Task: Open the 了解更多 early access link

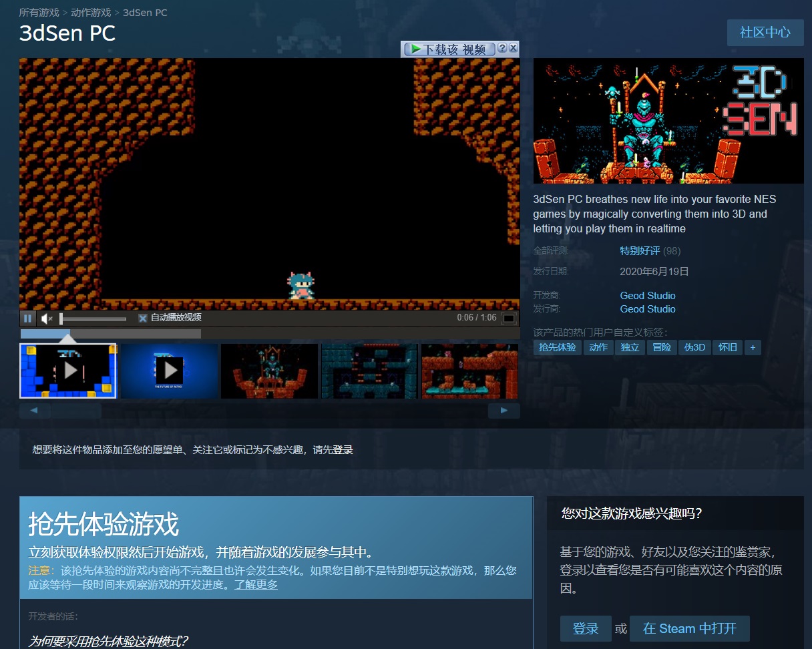Action: point(256,584)
